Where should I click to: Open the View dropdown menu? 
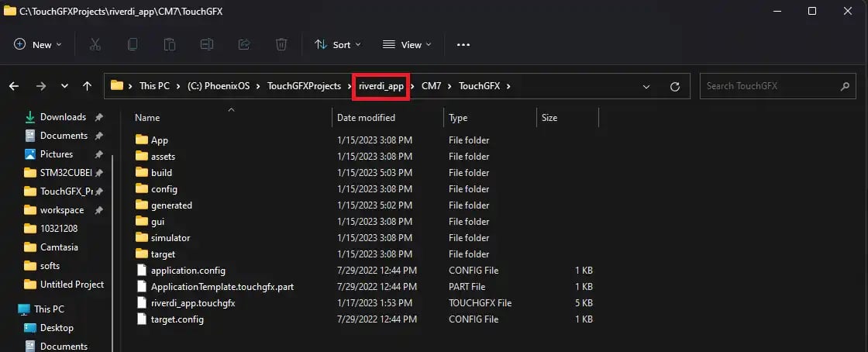pos(407,45)
